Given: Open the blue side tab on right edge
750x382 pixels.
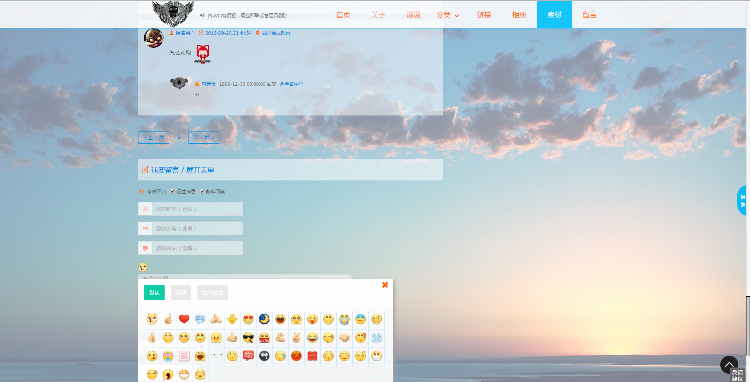Looking at the screenshot, I should tap(743, 200).
